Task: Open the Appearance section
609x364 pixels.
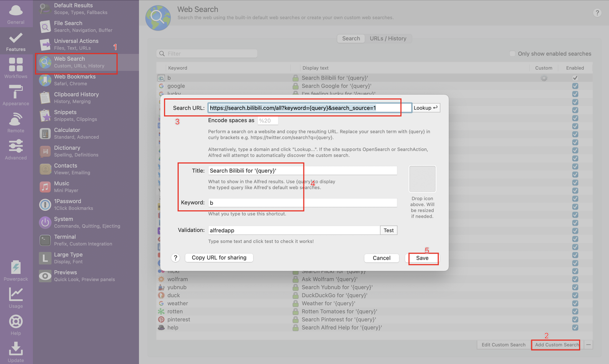Action: (x=16, y=95)
